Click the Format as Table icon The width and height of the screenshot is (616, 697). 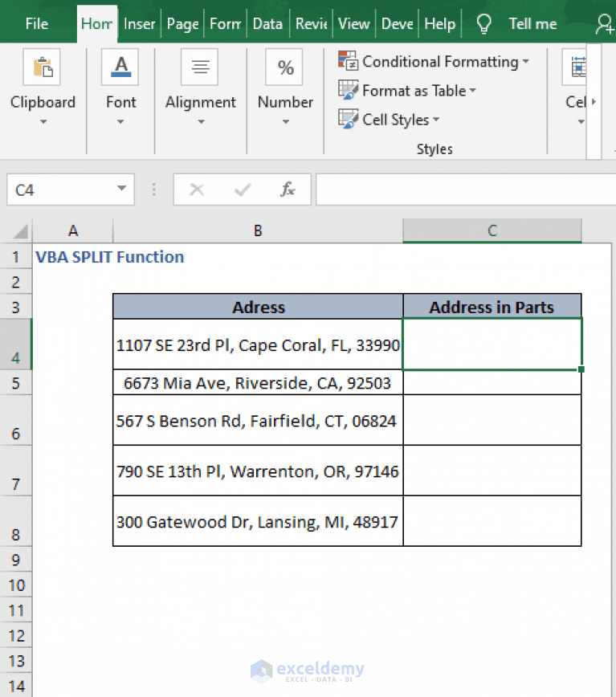click(348, 90)
